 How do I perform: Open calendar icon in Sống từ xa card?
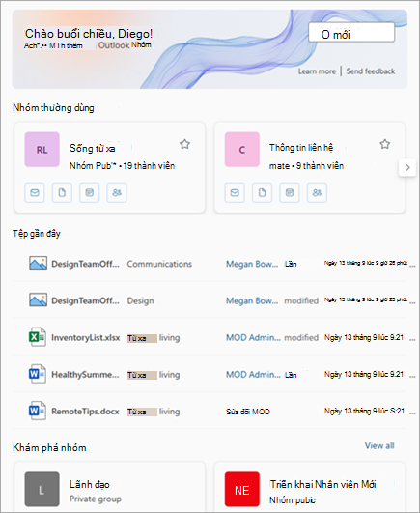coord(89,192)
